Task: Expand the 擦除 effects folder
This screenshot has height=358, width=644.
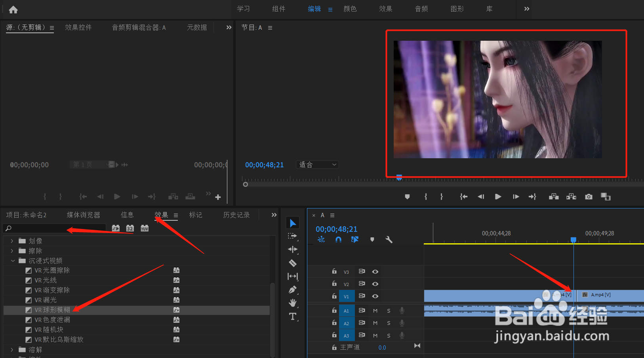Action: tap(12, 251)
